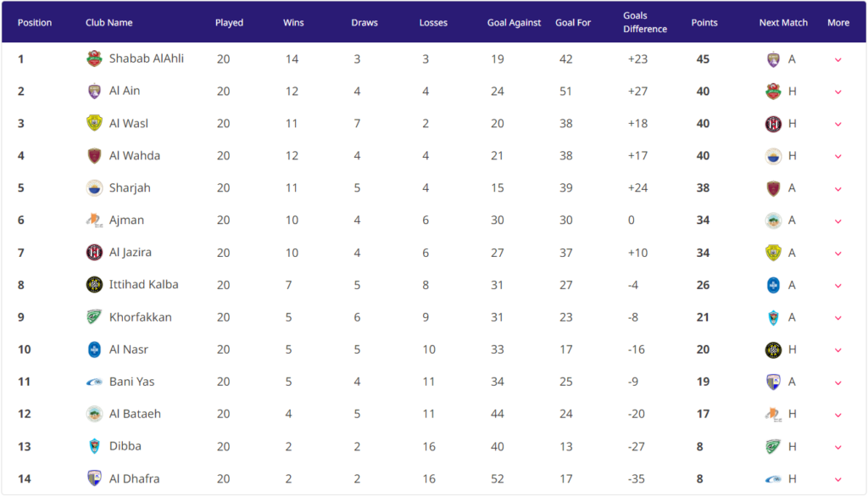Open the Ajman club logo

[x=94, y=220]
